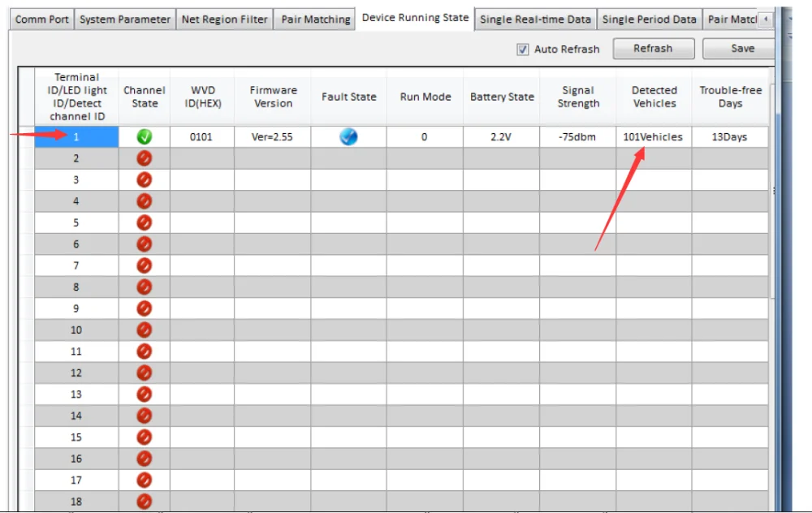Click red channel state icon for row 9
The width and height of the screenshot is (812, 513).
[145, 308]
